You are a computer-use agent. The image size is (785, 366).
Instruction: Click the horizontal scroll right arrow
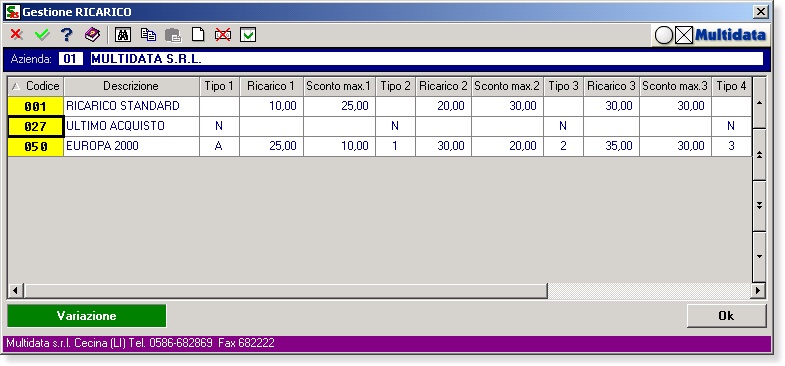tap(758, 290)
